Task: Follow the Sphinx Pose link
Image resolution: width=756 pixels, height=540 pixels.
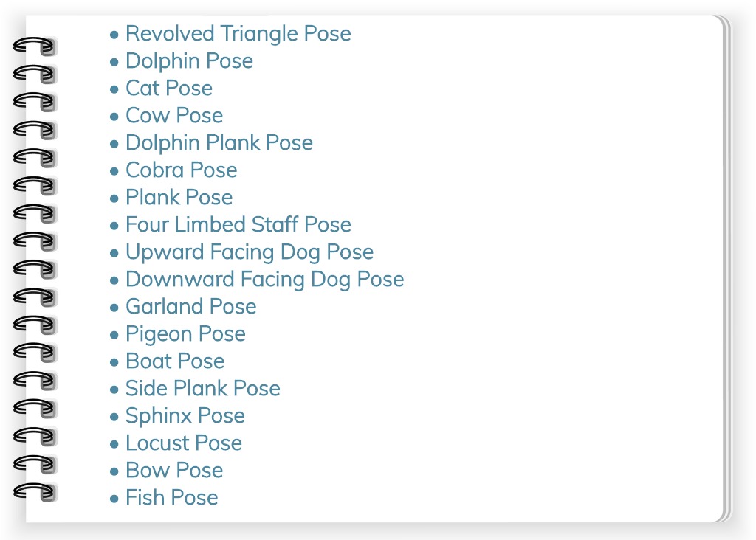Action: (x=185, y=416)
